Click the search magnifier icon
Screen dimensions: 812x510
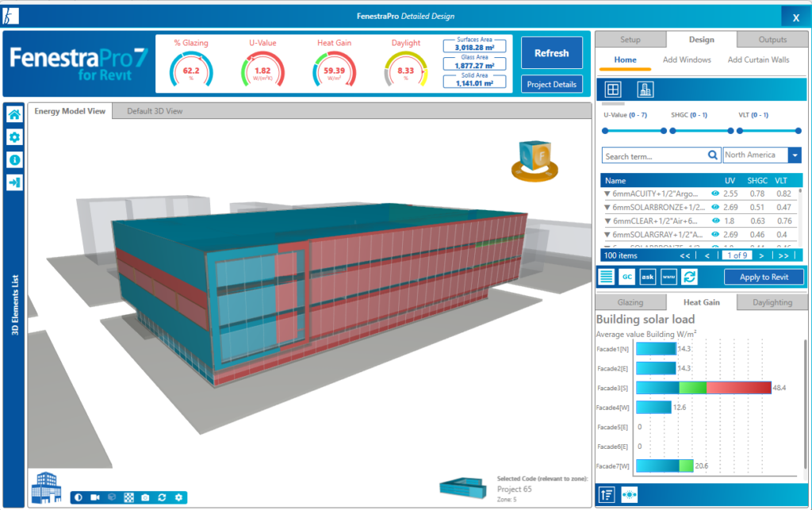click(x=713, y=155)
